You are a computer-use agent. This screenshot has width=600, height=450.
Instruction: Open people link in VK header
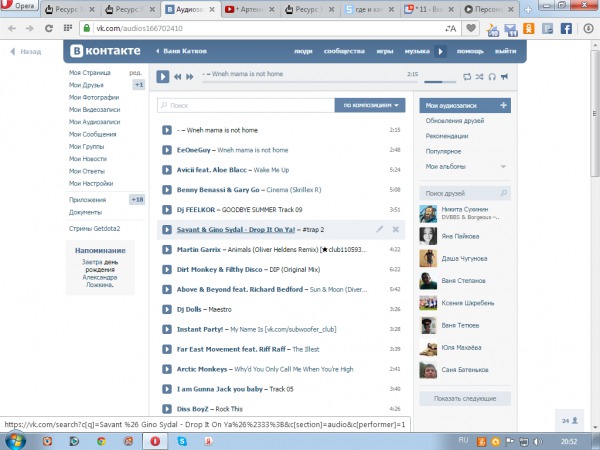point(303,51)
